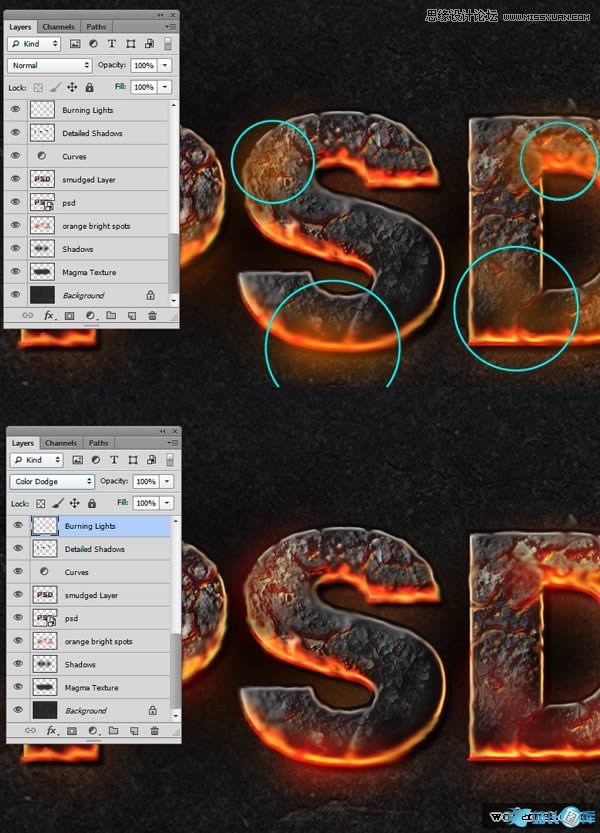Hide the Curves layer in the top panel
Image resolution: width=600 pixels, height=833 pixels.
click(x=15, y=156)
